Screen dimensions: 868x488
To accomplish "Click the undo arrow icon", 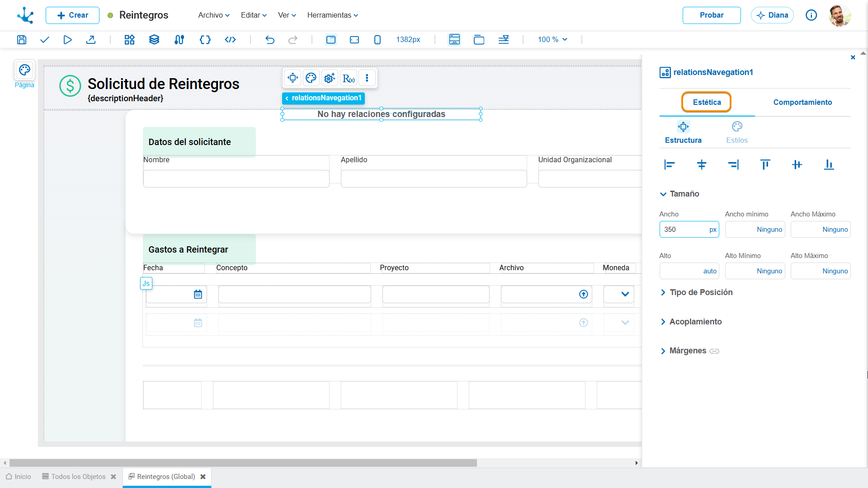I will (270, 40).
